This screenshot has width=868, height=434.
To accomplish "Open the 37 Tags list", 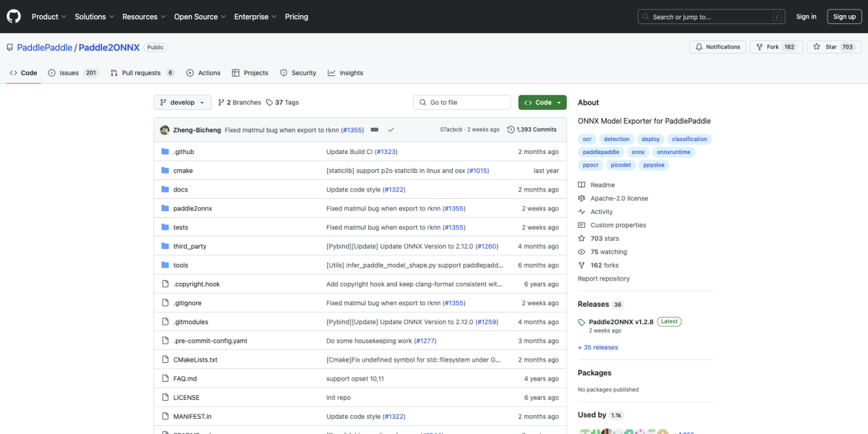I will coord(282,103).
